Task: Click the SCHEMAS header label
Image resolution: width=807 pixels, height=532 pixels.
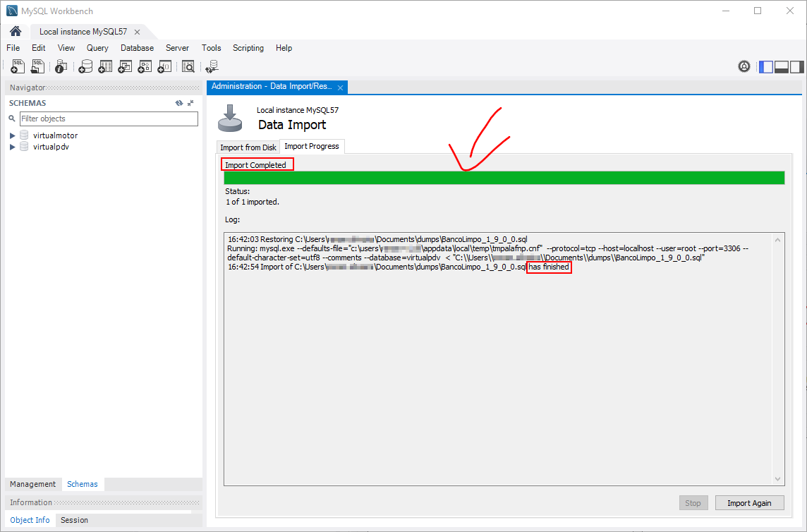Action: 28,103
